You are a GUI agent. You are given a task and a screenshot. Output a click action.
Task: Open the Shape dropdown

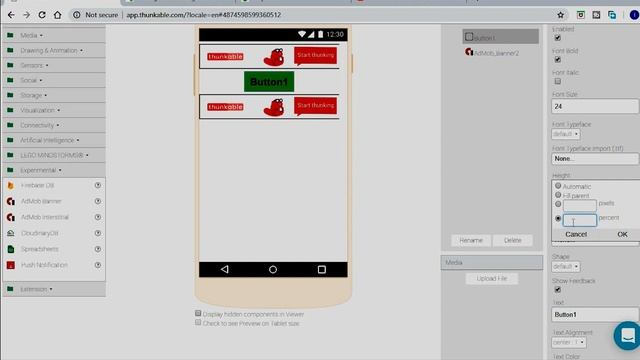coord(566,267)
